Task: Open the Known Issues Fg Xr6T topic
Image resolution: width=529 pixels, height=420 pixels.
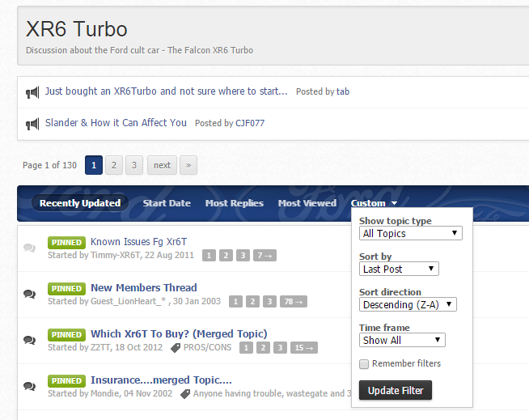Action: tap(138, 242)
